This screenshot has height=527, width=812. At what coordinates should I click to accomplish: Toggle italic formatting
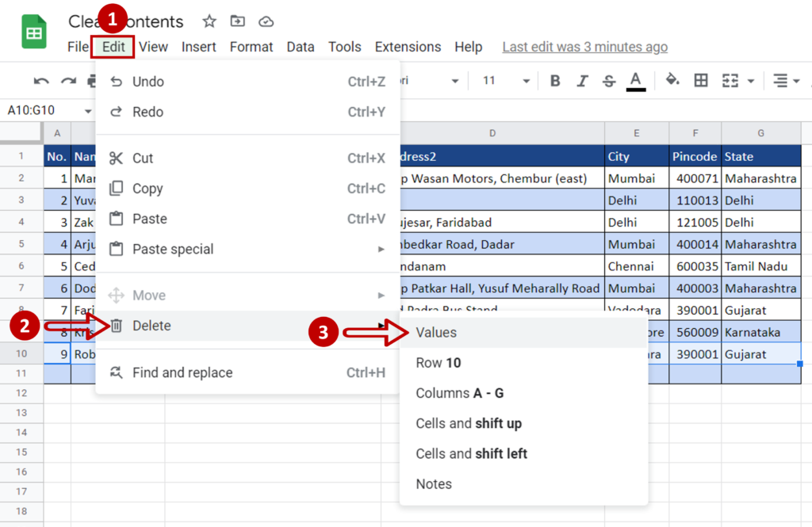pos(581,81)
